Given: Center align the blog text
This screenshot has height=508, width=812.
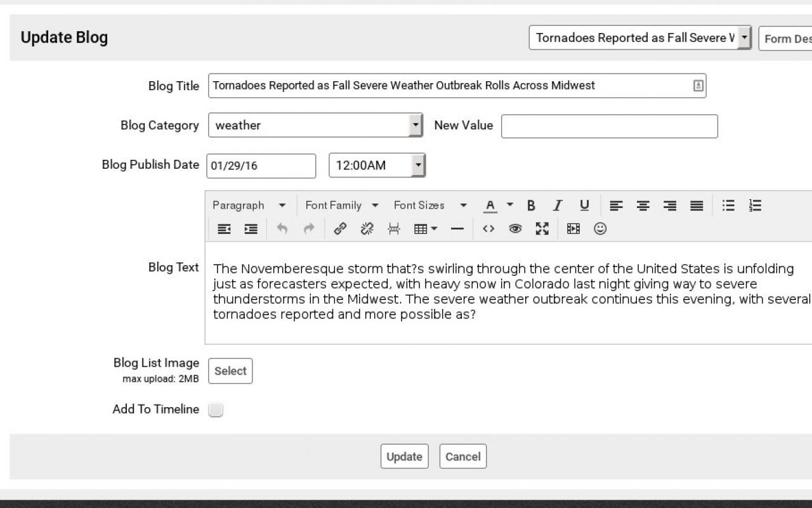Looking at the screenshot, I should click(x=643, y=205).
